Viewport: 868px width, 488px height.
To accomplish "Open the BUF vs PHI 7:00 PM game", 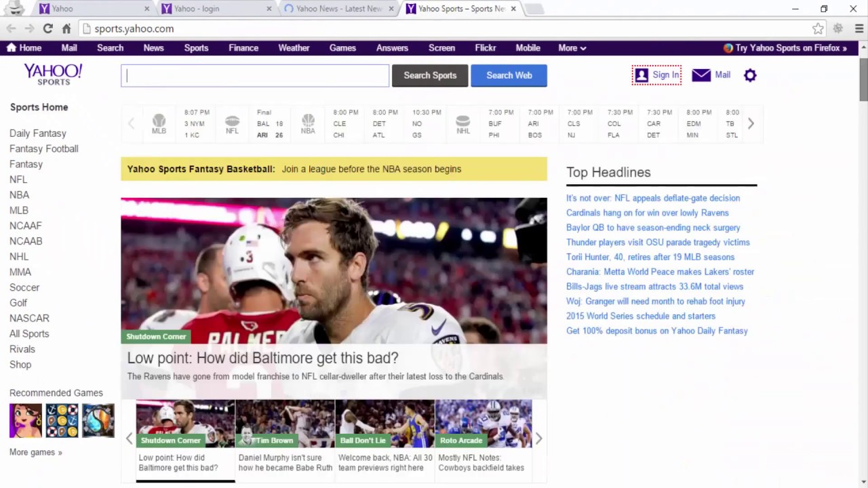I will pyautogui.click(x=500, y=123).
